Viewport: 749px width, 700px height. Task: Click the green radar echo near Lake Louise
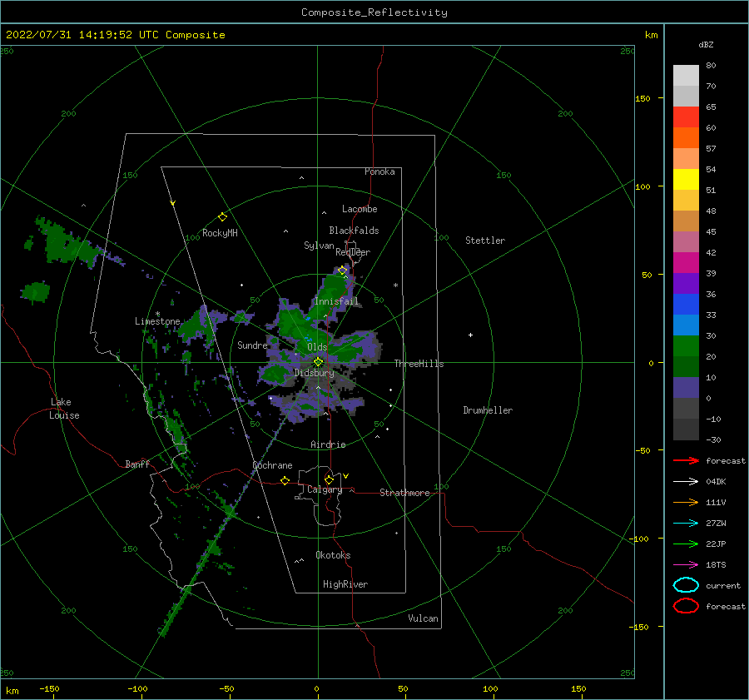point(36,291)
